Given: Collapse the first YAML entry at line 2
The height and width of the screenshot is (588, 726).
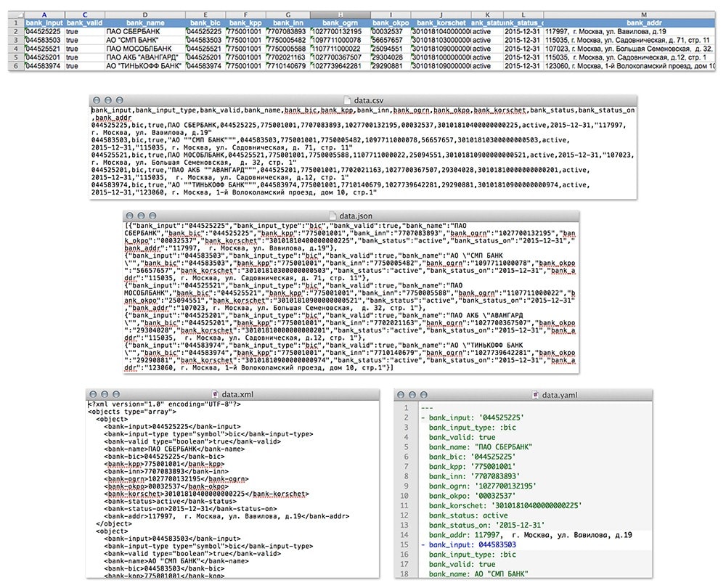Looking at the screenshot, I should pos(423,417).
